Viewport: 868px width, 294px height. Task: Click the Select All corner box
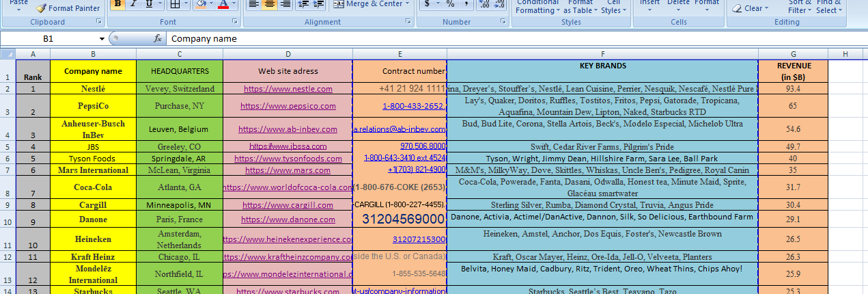pyautogui.click(x=8, y=54)
